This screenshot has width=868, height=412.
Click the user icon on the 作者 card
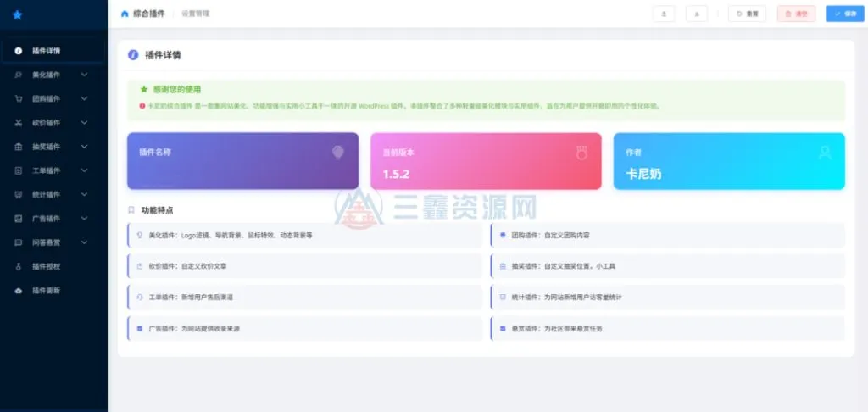coord(825,153)
